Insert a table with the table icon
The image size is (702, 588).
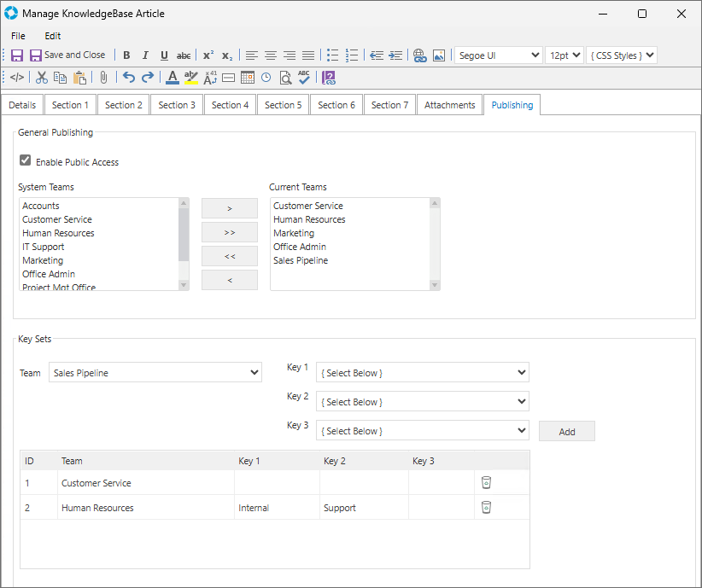[248, 78]
